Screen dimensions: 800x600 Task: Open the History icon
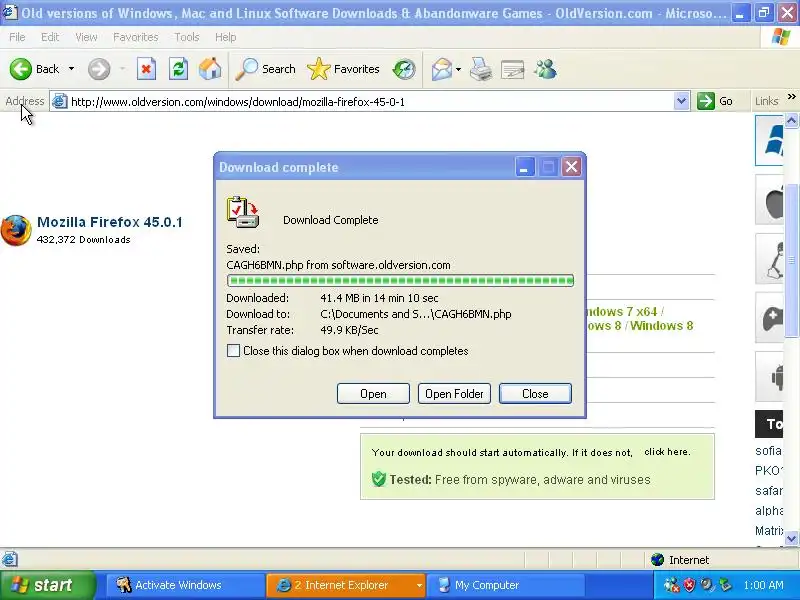[x=404, y=69]
